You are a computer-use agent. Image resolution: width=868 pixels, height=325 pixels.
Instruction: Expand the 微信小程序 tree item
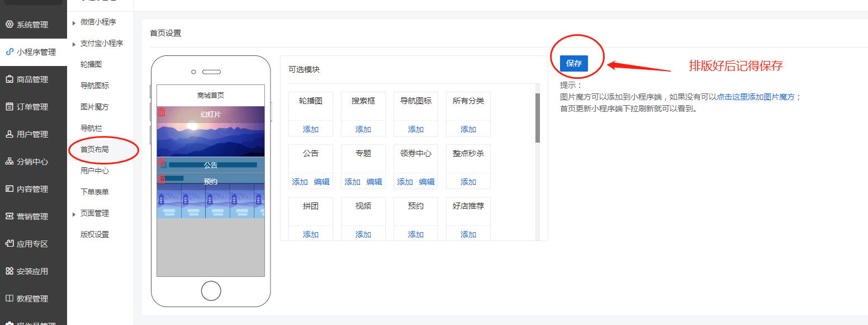[x=74, y=22]
